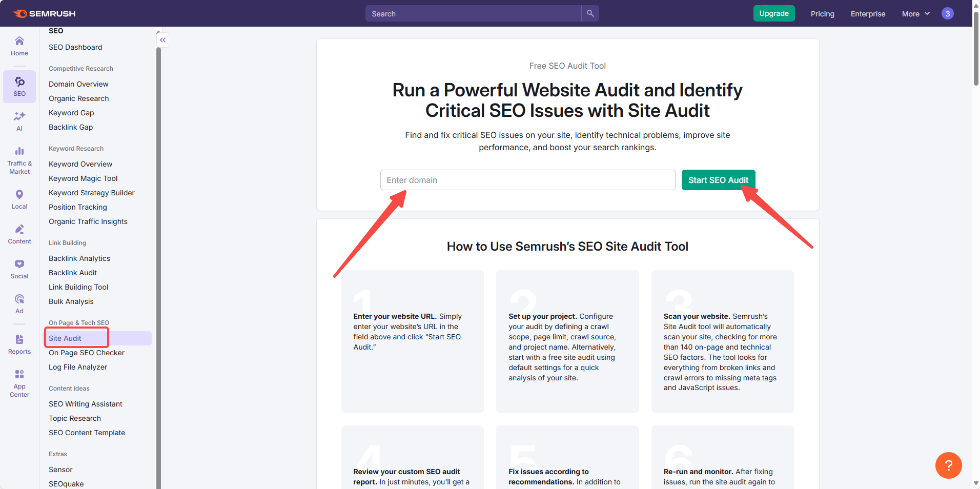Open the Home section in the sidebar

[19, 46]
